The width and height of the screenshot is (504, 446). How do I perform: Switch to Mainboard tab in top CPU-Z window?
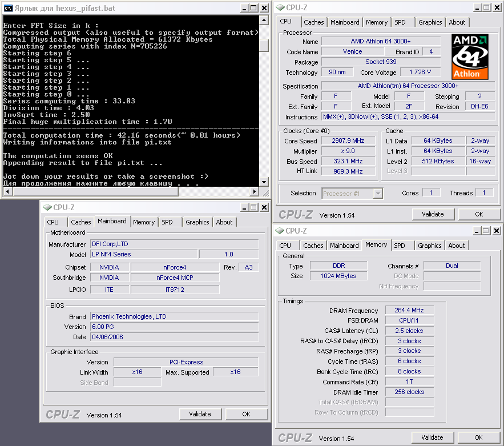pyautogui.click(x=345, y=22)
